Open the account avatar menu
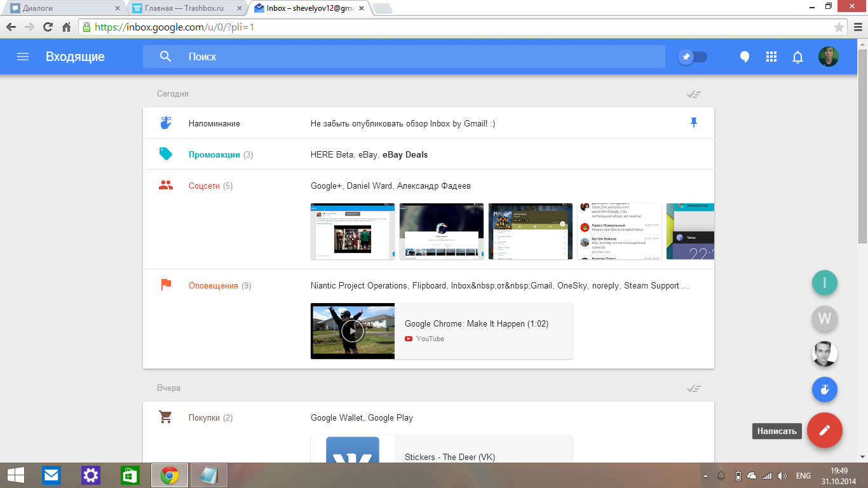The image size is (868, 488). tap(829, 57)
